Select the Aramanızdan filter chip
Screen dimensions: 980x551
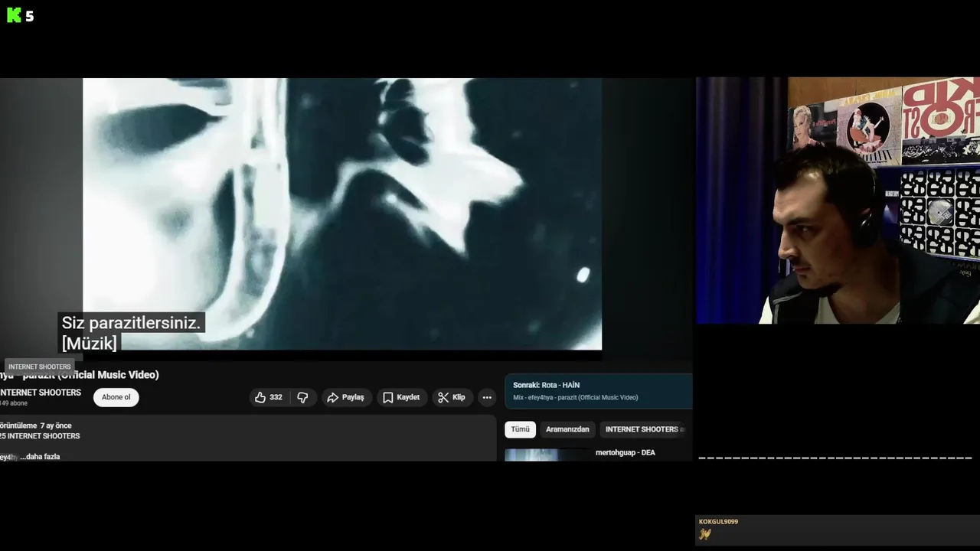click(x=567, y=429)
